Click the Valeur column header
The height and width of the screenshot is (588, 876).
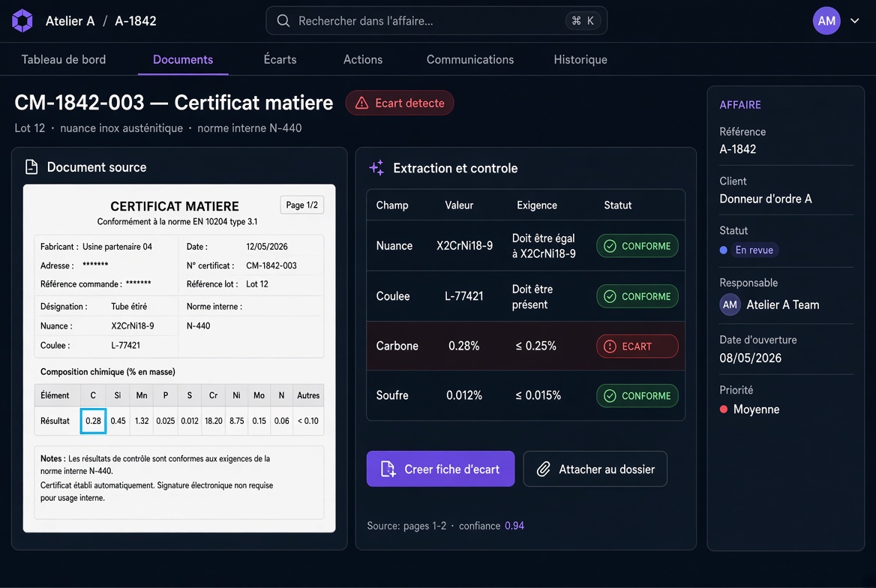coord(459,205)
